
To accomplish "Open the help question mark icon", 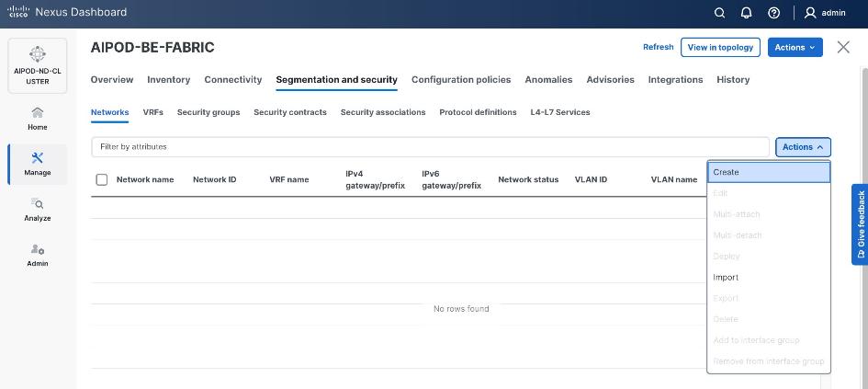I will click(x=773, y=13).
